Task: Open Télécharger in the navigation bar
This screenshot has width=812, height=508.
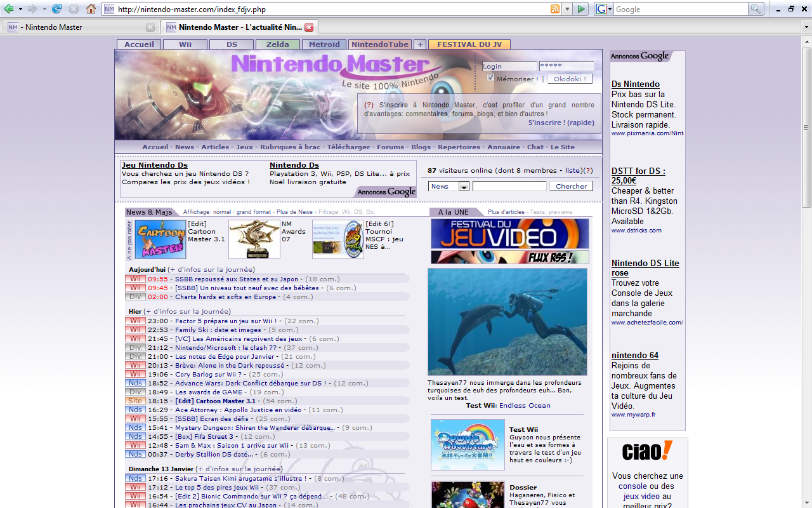Action: (348, 147)
